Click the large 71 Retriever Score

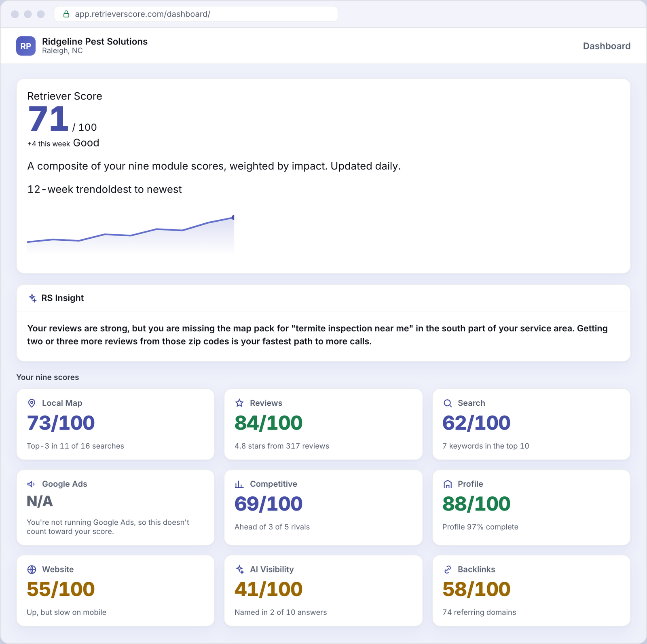48,119
